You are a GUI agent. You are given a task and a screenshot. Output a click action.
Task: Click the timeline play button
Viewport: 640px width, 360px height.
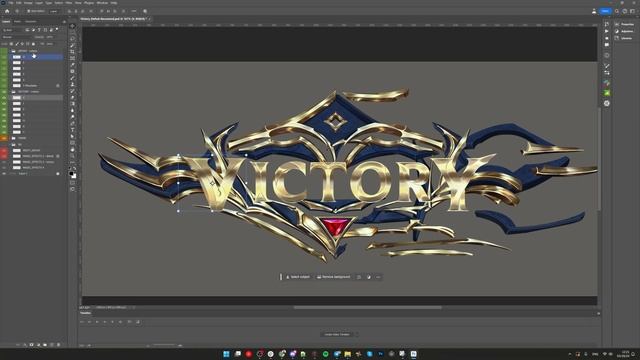pyautogui.click(x=97, y=322)
